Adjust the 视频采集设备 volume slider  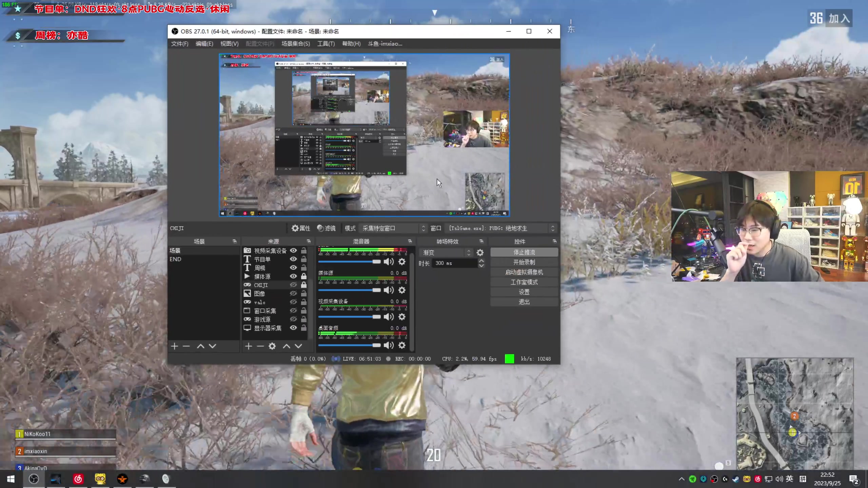[x=376, y=317]
